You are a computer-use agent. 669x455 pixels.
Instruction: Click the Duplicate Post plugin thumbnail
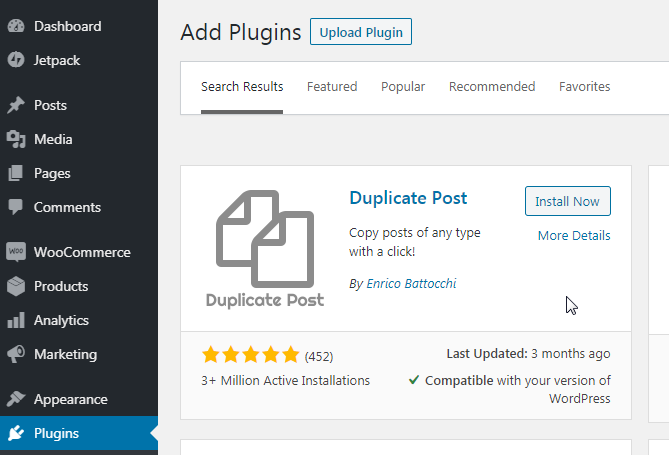click(x=265, y=248)
